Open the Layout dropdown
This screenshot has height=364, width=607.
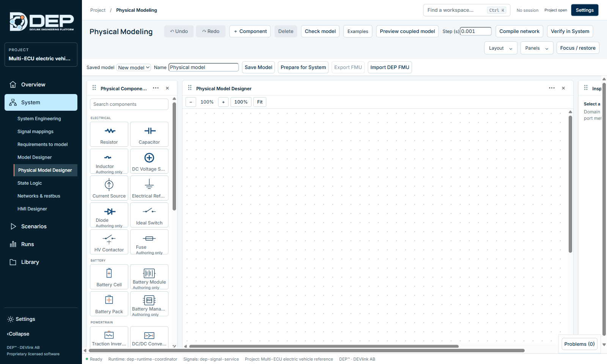[501, 48]
